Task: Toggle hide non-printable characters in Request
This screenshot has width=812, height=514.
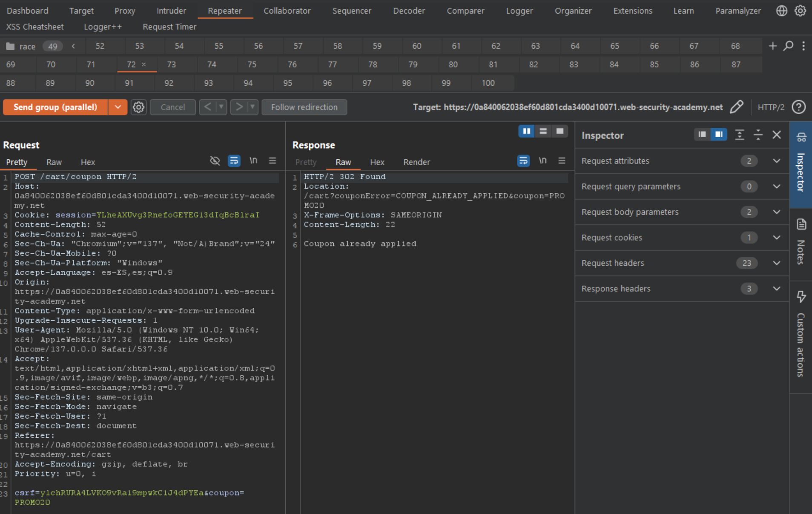Action: (215, 161)
